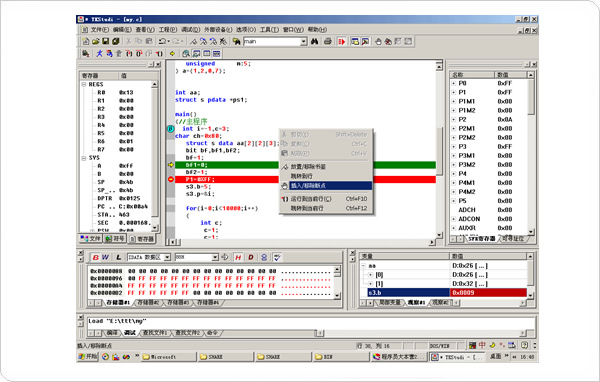Click the CPU reset icon on the debug toolbar
Viewport: 600px width, 382px height.
coord(86,54)
